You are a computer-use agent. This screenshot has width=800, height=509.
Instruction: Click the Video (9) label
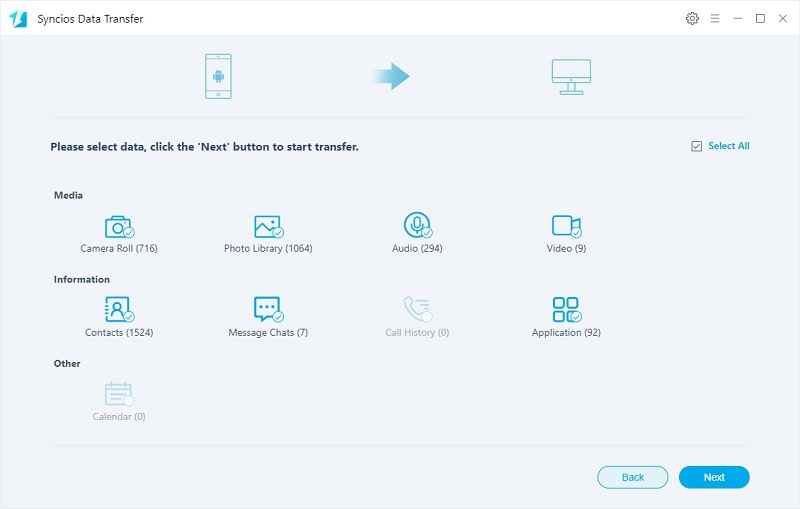[566, 248]
